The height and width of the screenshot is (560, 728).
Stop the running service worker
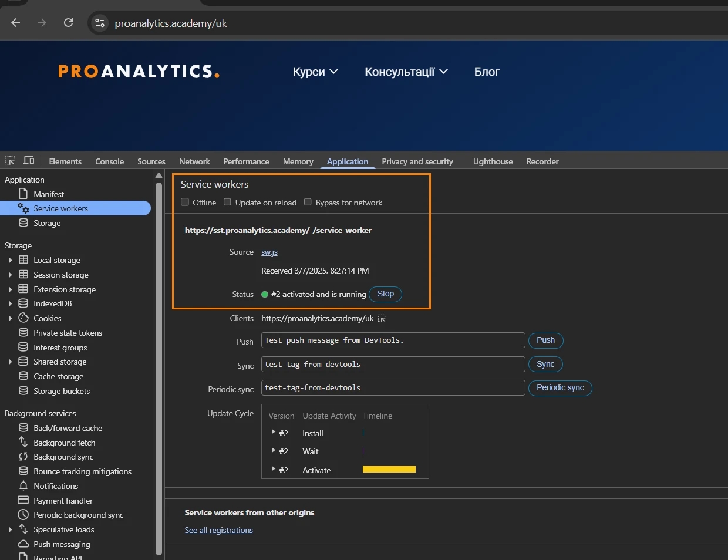(x=386, y=294)
